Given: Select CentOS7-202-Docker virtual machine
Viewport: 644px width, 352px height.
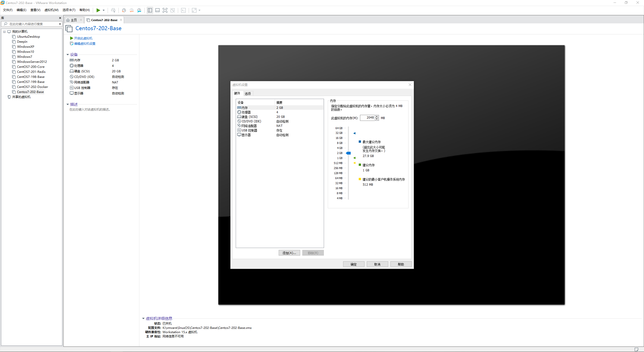Looking at the screenshot, I should point(32,87).
